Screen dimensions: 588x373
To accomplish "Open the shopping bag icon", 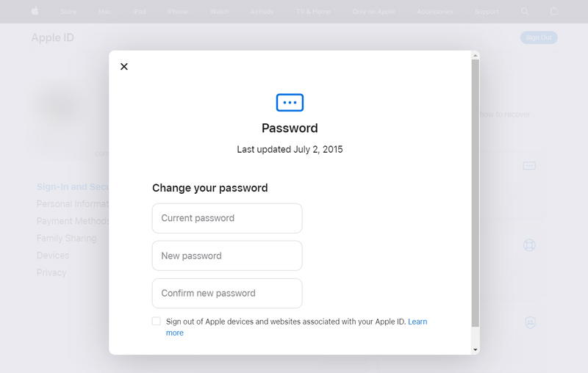I will pos(554,11).
